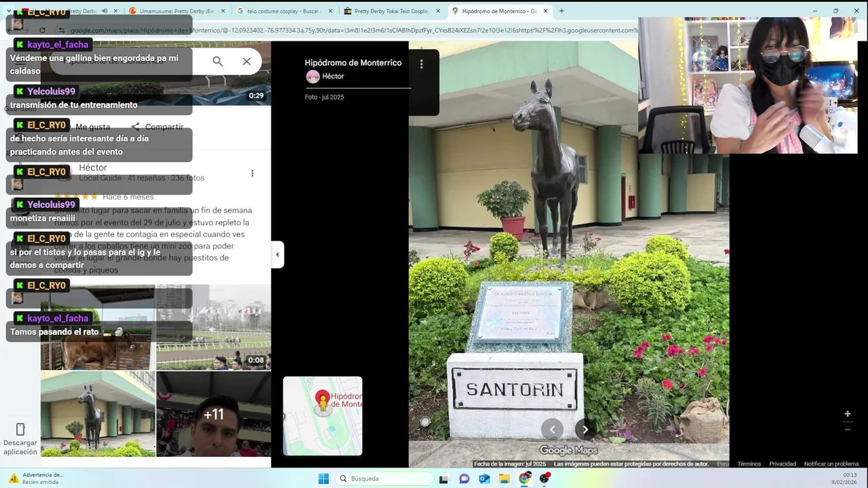
Task: Switch to teio costume cosplay search tab
Action: [285, 11]
